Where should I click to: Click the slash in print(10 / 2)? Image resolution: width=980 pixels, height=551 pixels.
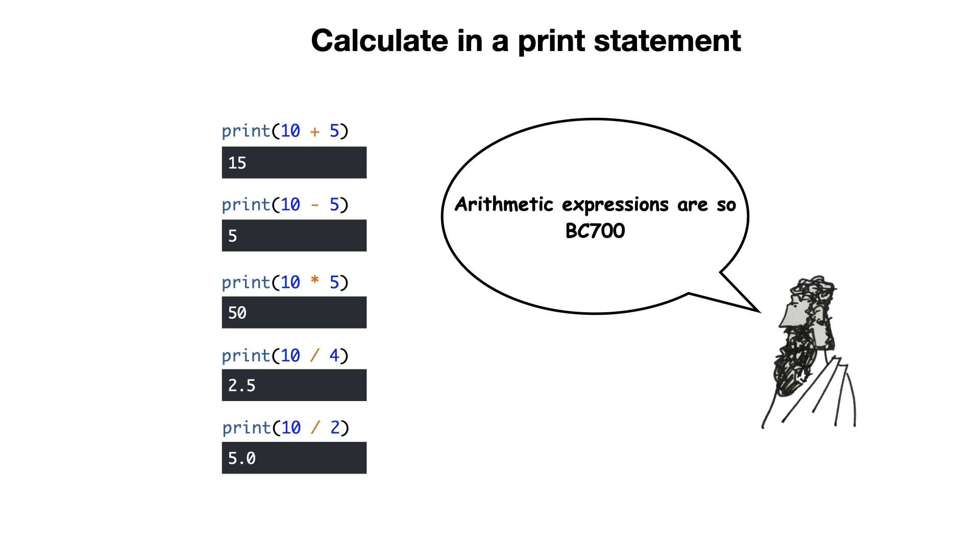315,428
